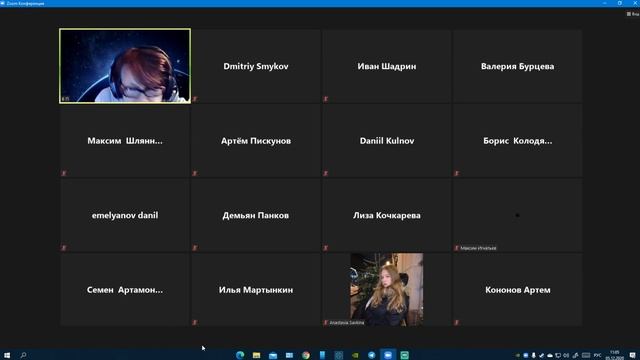640x360 pixels.
Task: Select the Валерия Бурцева participant name
Action: 518,66
